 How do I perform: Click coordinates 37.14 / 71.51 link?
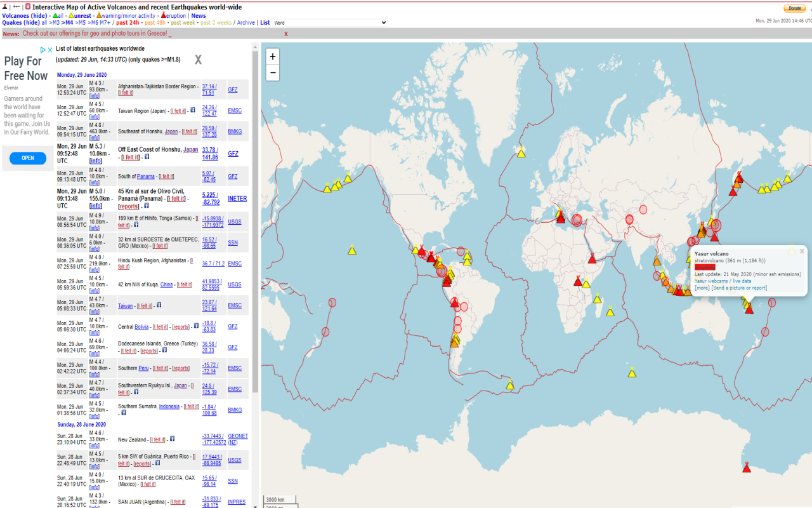[x=209, y=90]
